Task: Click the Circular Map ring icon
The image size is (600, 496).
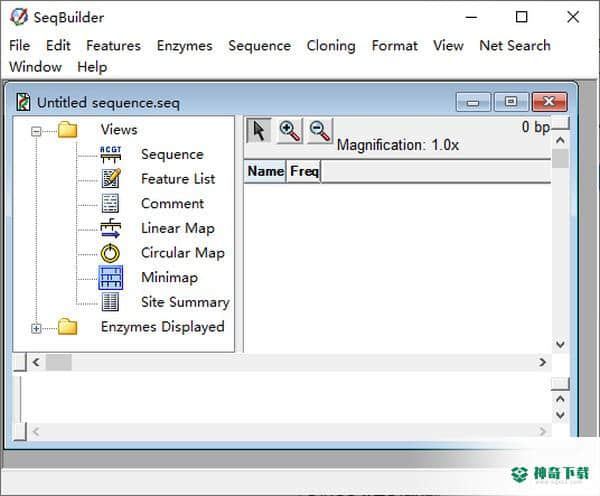Action: pos(111,253)
